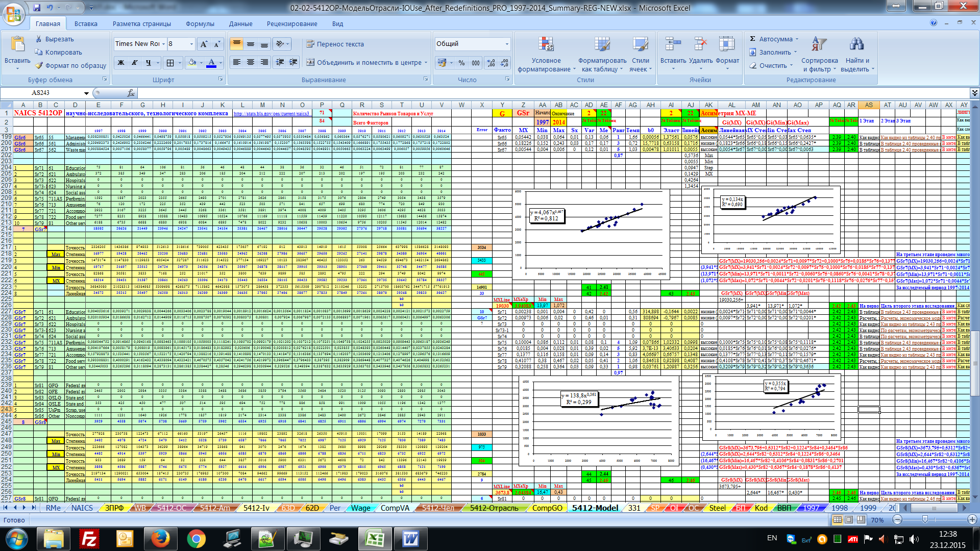
Task: Click the center text alignment icon
Action: (251, 62)
